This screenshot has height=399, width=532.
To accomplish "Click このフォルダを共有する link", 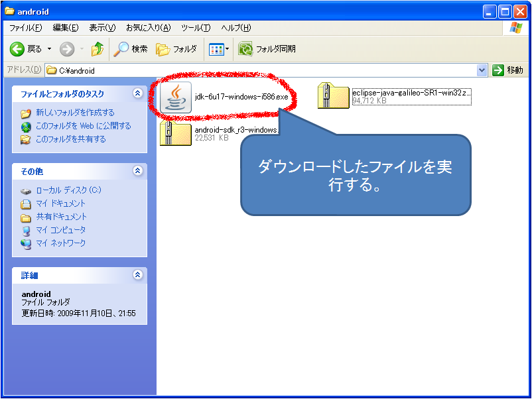I will pos(71,139).
